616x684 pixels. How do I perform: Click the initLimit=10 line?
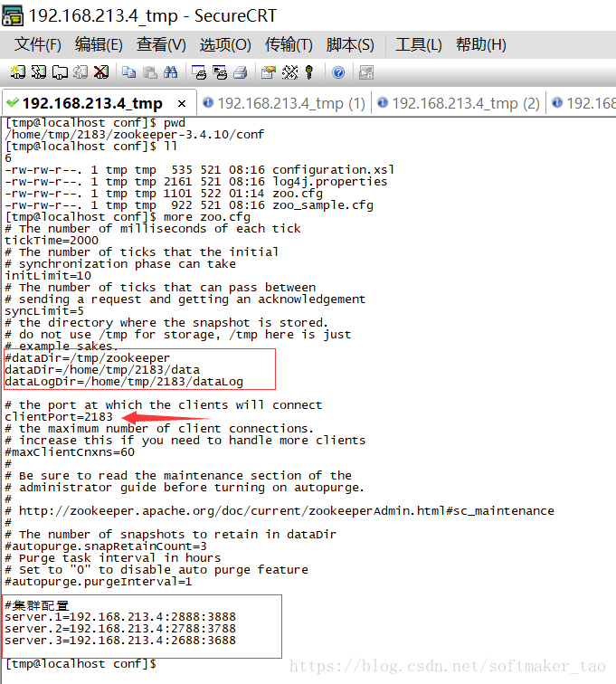pyautogui.click(x=48, y=275)
